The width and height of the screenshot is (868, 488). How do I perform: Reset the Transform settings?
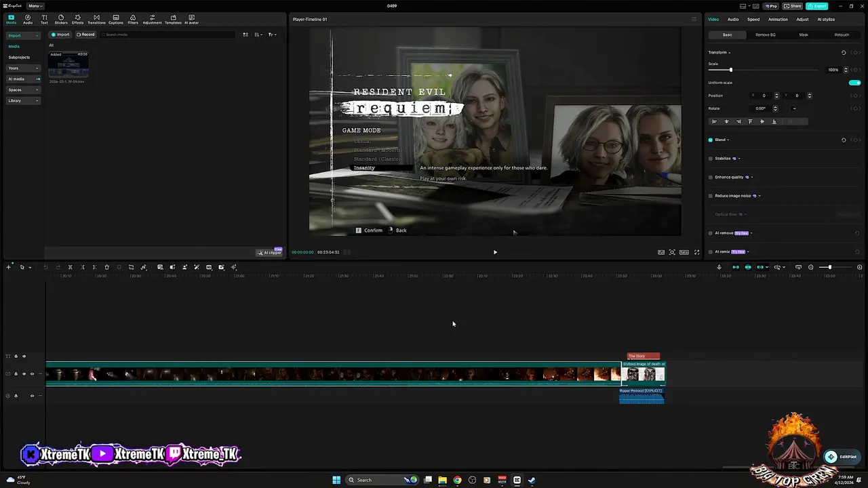pyautogui.click(x=844, y=52)
